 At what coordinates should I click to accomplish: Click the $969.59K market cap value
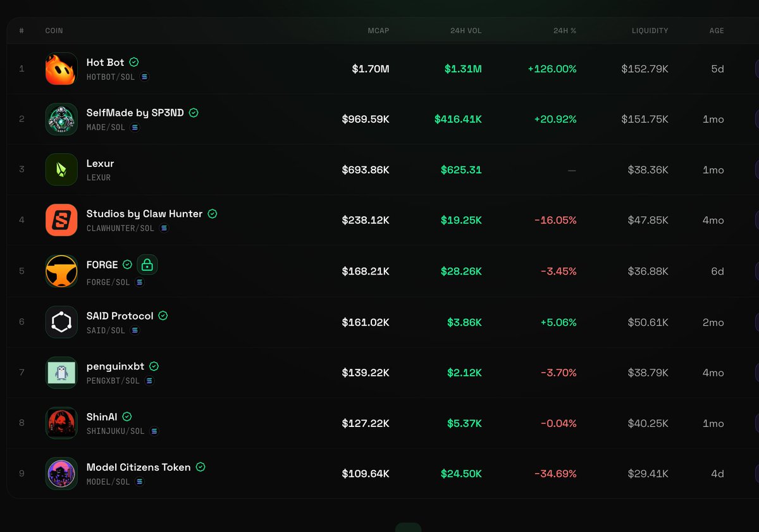tap(366, 119)
